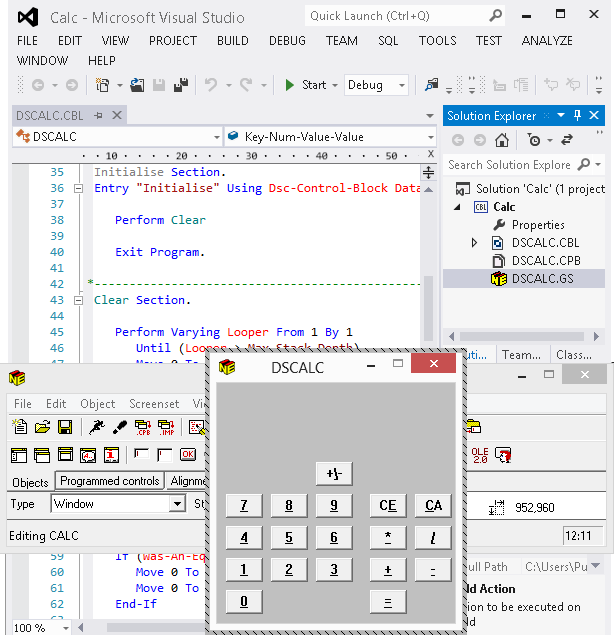Screen dimensions: 614x635
Task: Open the BUILD menu
Action: 233,41
